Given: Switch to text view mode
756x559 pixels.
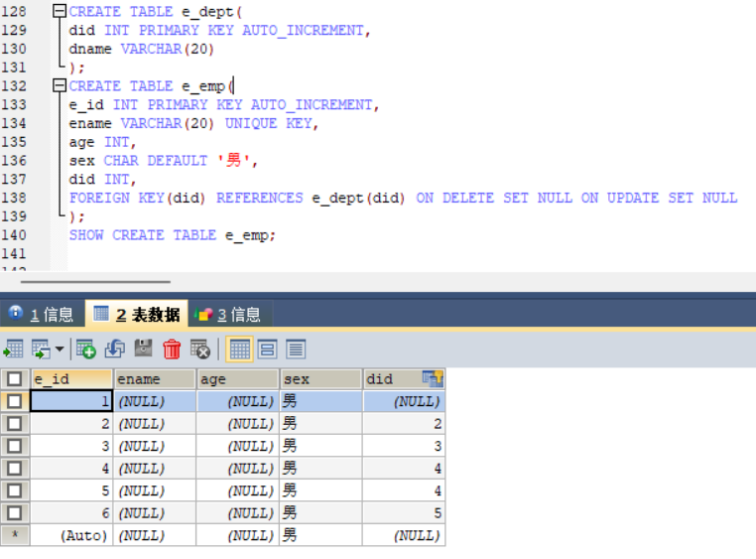Looking at the screenshot, I should point(296,349).
